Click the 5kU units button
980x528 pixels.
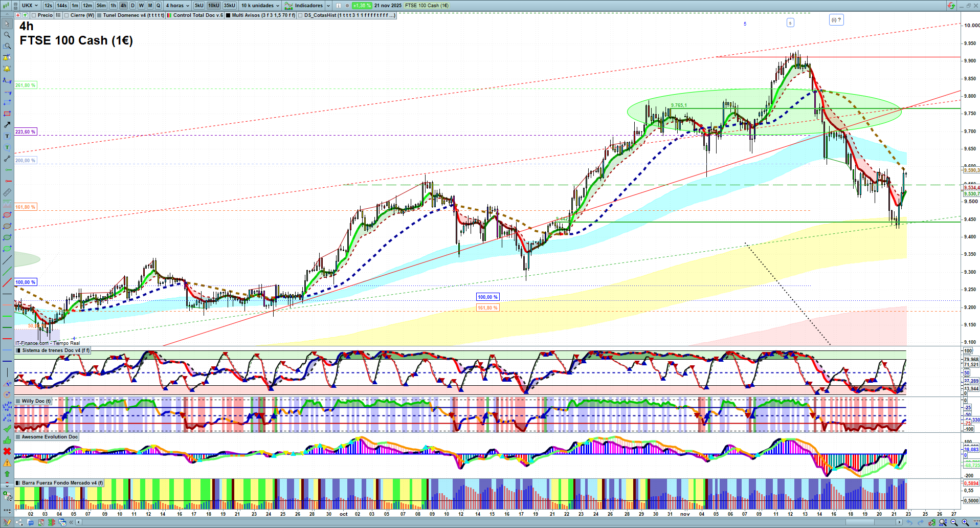coord(199,6)
